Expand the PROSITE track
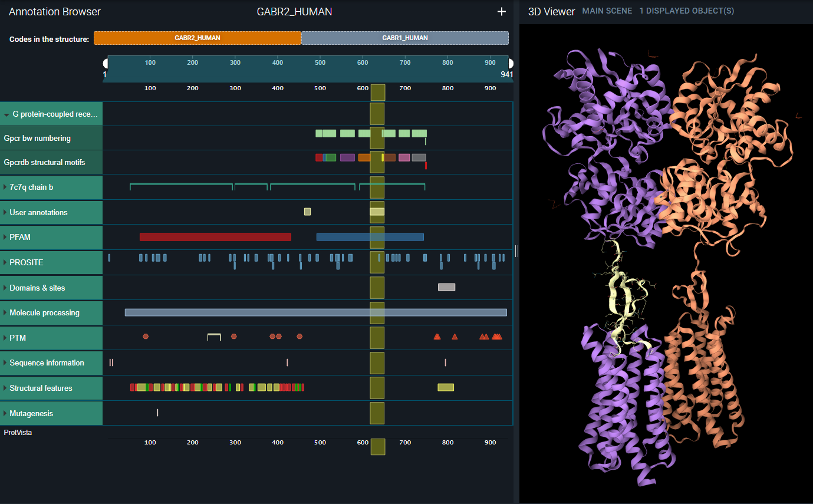The height and width of the screenshot is (504, 813). (x=6, y=262)
